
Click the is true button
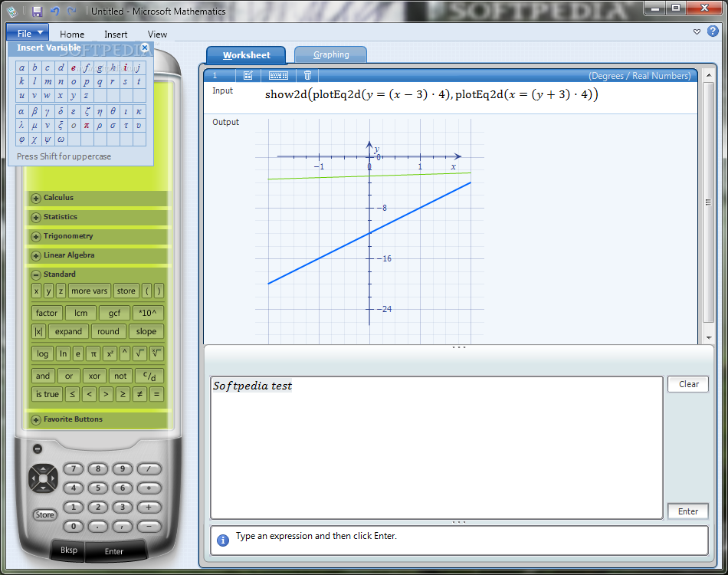[48, 394]
